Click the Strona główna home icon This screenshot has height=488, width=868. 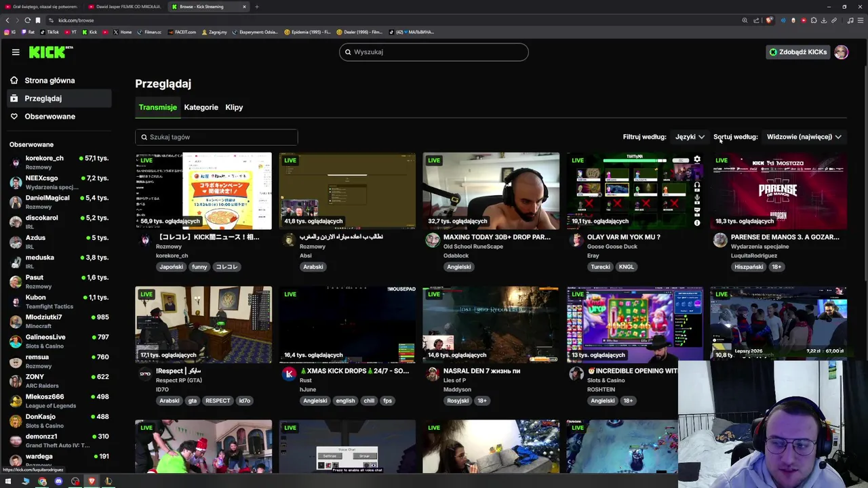[x=14, y=81]
